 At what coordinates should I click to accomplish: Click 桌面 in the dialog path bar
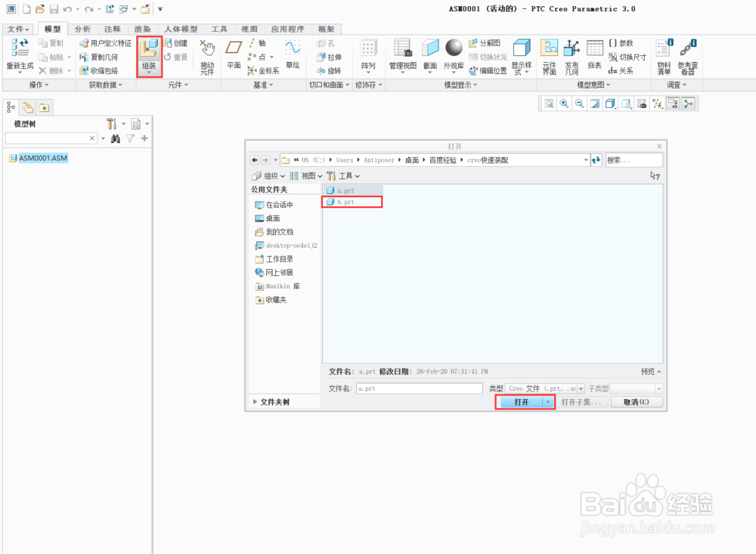[412, 160]
